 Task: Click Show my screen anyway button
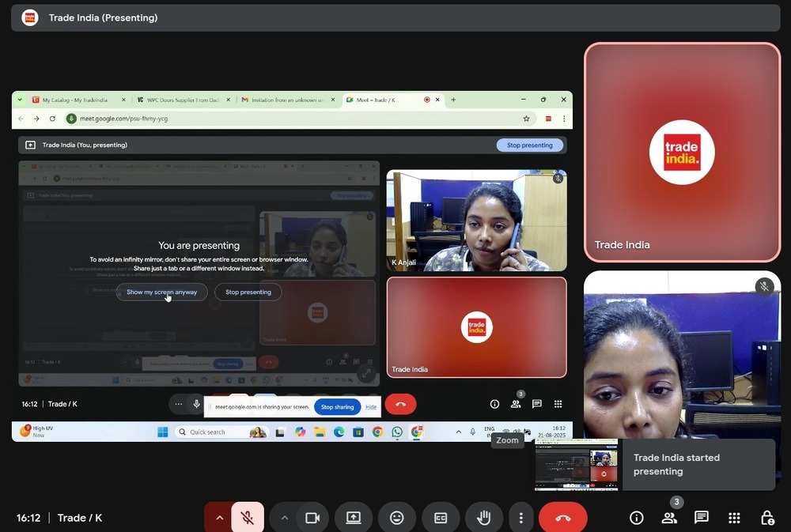click(x=161, y=292)
